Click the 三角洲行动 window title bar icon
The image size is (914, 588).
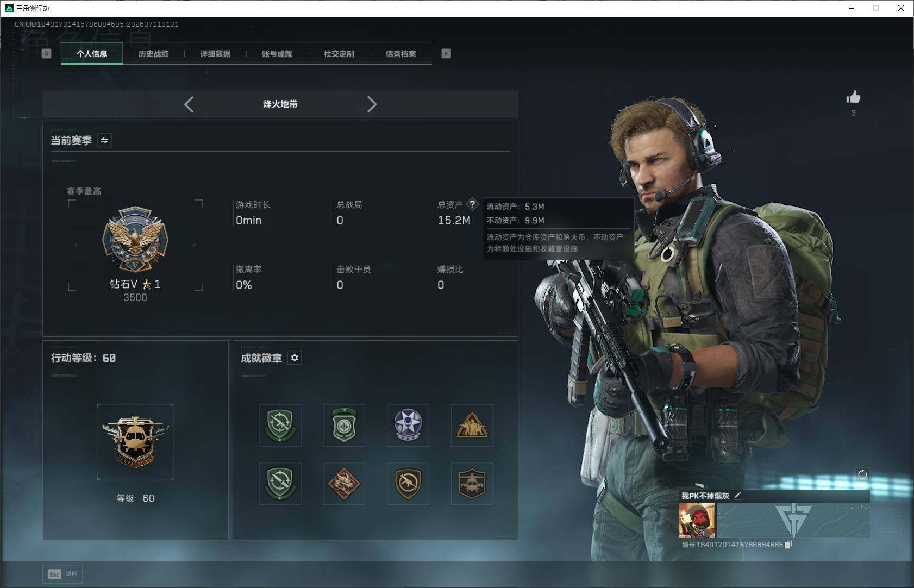coord(9,8)
